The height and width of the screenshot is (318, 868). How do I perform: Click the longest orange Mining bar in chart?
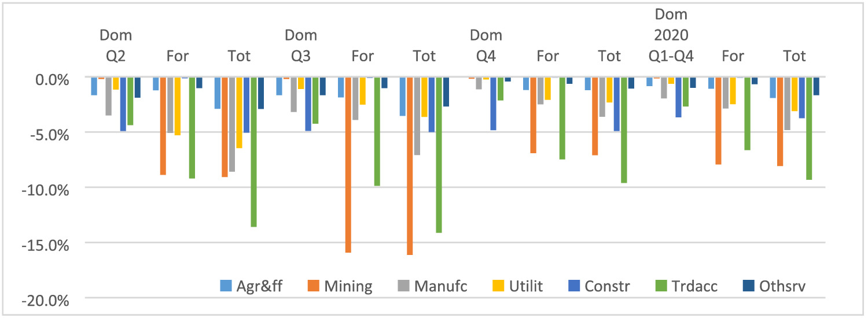tap(410, 167)
